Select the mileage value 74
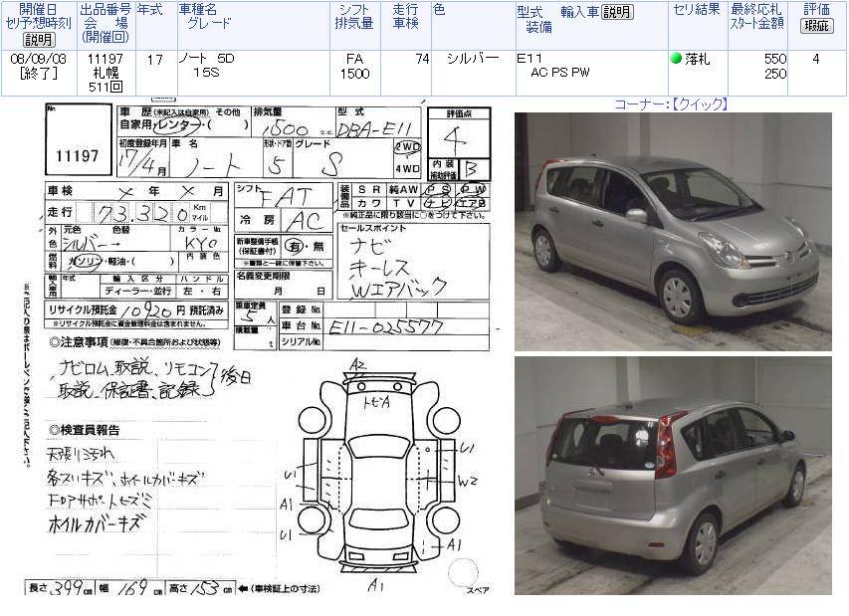Screen dimensions: 849x616 pyautogui.click(x=422, y=59)
